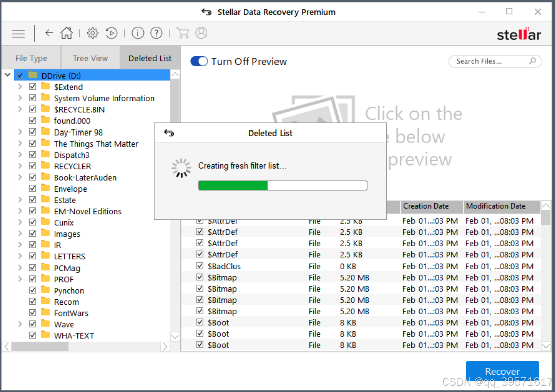Uncheck the Pynchon folder checkbox

coord(32,291)
